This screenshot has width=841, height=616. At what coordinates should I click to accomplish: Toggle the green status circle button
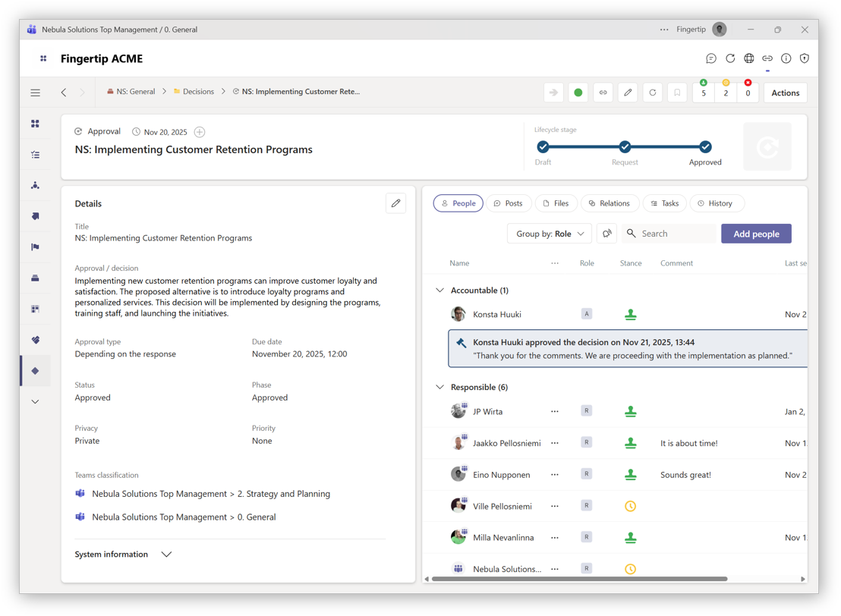(578, 93)
